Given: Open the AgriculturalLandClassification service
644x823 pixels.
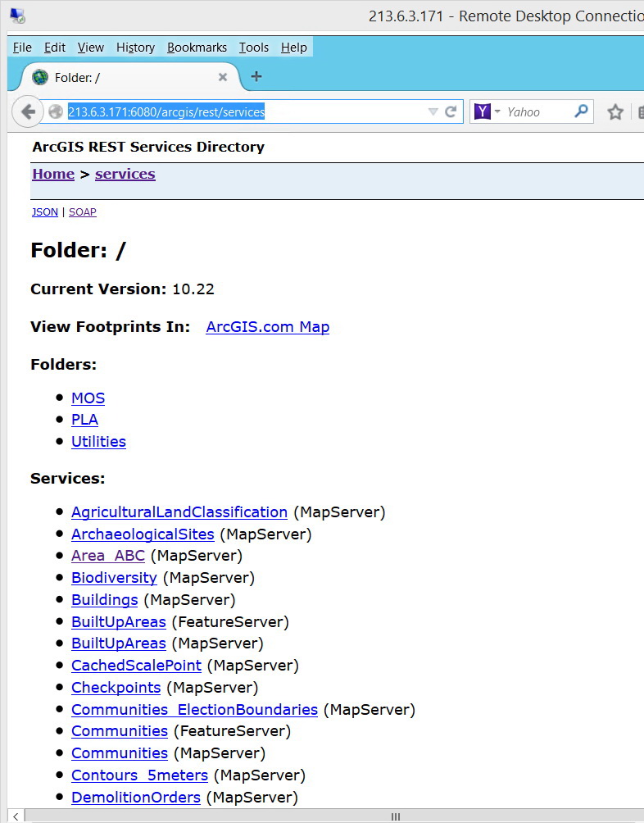Looking at the screenshot, I should tap(179, 512).
